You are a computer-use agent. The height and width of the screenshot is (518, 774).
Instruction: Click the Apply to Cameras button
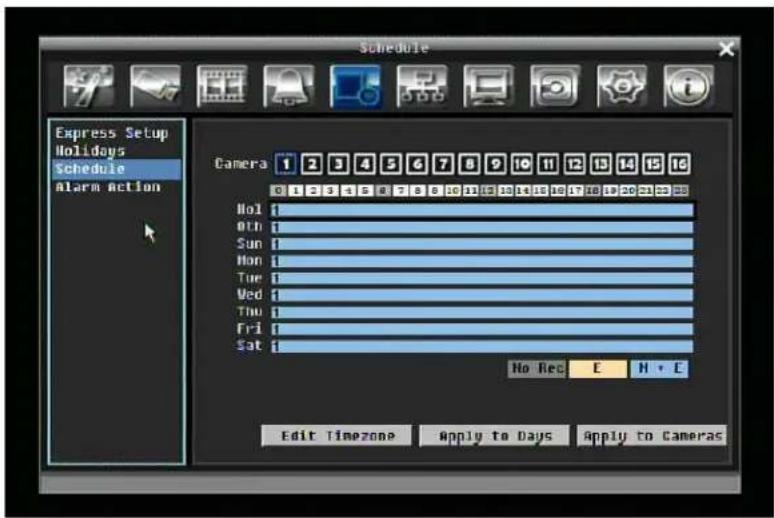(652, 436)
